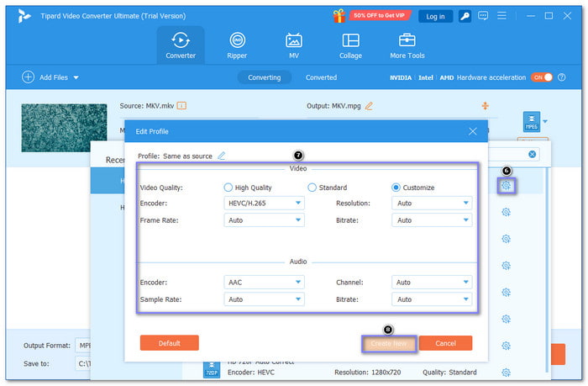Switch to the Converted tab
Image resolution: width=588 pixels, height=386 pixels.
(321, 77)
